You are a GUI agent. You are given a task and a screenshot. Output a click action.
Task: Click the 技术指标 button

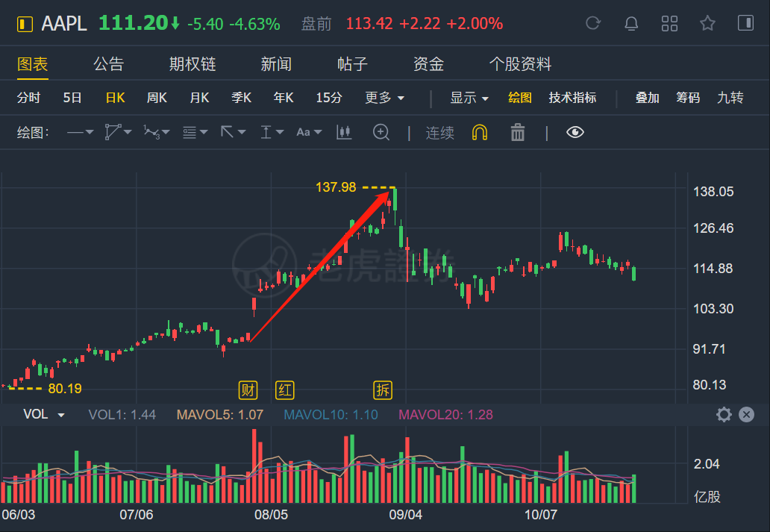(x=572, y=98)
